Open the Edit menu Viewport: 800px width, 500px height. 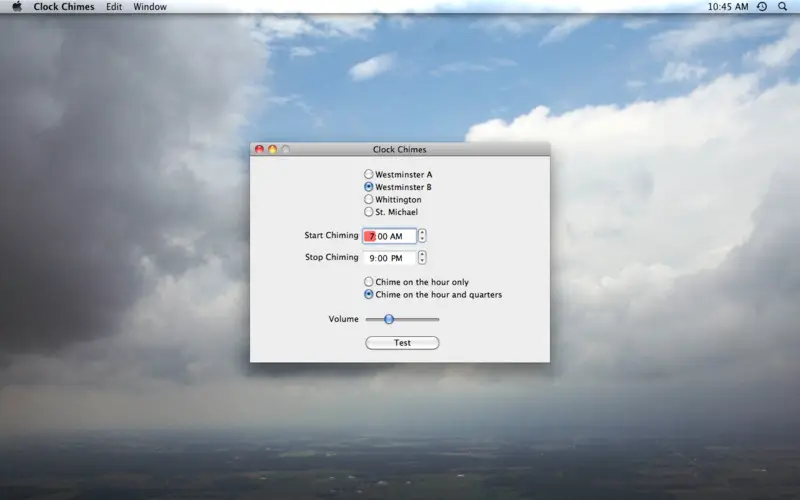[x=114, y=7]
